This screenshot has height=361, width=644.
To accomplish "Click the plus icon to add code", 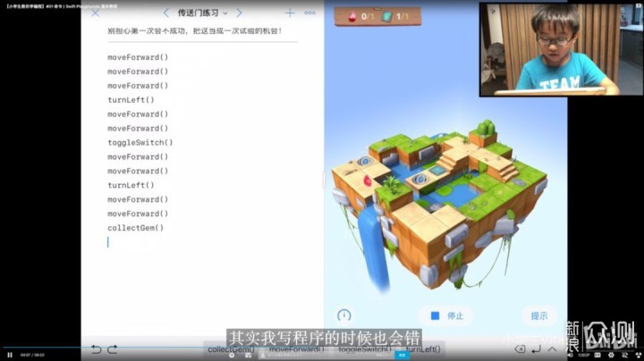I will pos(289,13).
